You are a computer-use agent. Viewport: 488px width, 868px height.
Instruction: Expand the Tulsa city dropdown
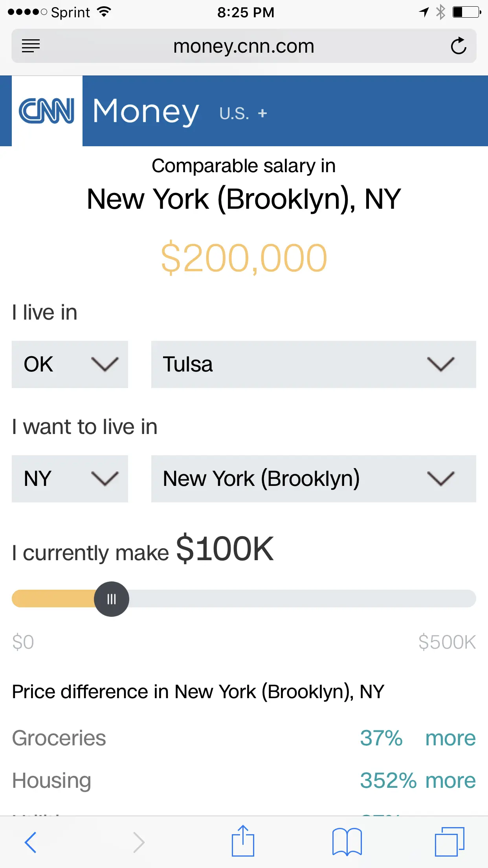(313, 364)
